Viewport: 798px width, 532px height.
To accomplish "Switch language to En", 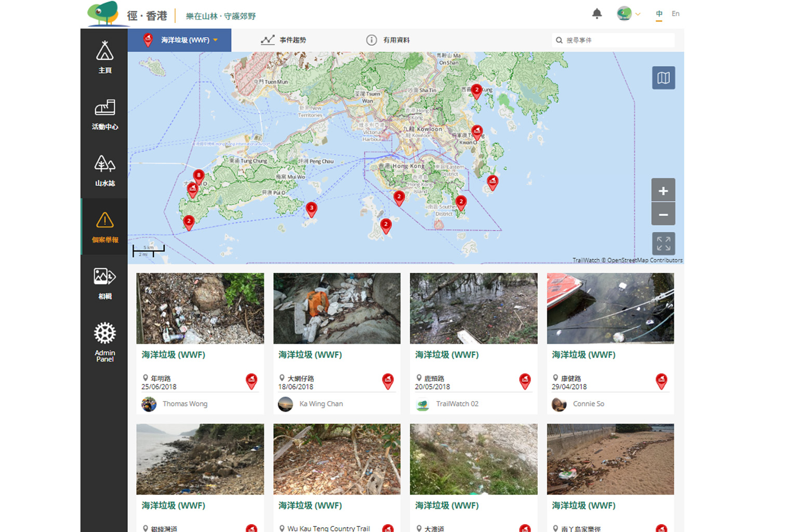I will click(675, 14).
